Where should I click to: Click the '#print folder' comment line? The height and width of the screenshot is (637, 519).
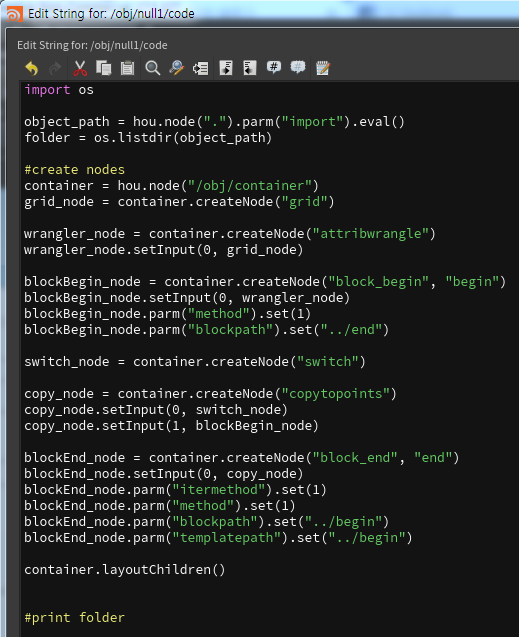point(74,618)
